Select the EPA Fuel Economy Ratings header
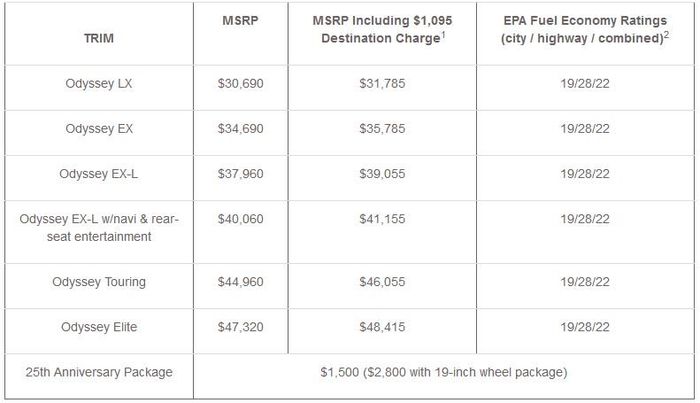 (571, 29)
